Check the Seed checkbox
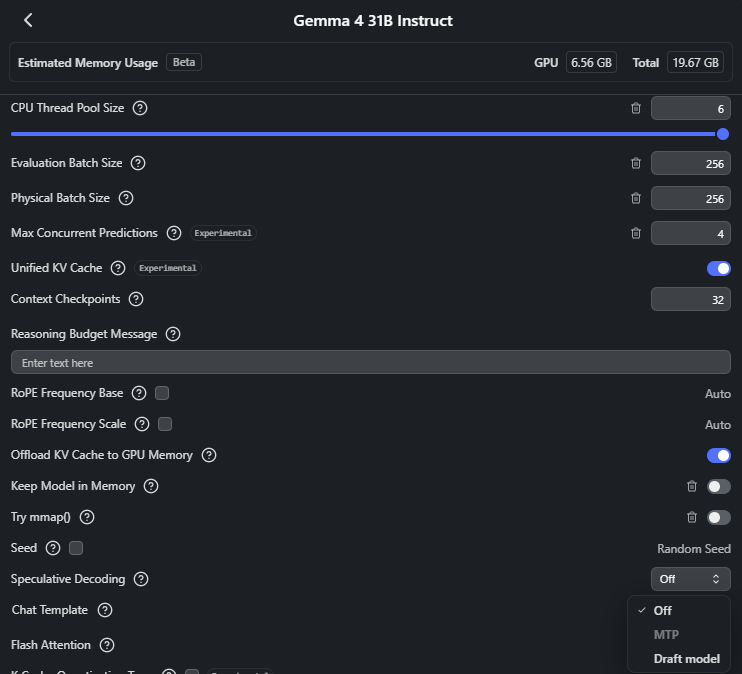The height and width of the screenshot is (674, 742). (76, 548)
